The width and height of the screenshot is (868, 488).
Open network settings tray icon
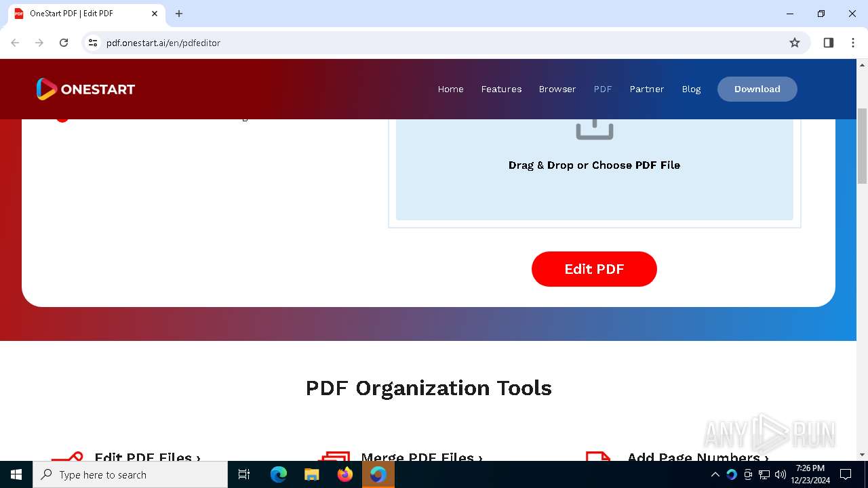point(764,474)
